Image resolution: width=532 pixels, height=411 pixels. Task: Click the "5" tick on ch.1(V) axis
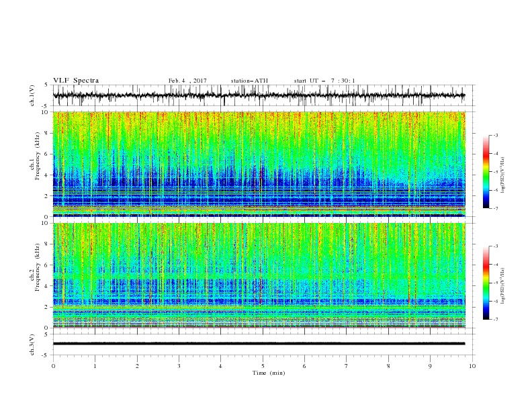(x=46, y=85)
